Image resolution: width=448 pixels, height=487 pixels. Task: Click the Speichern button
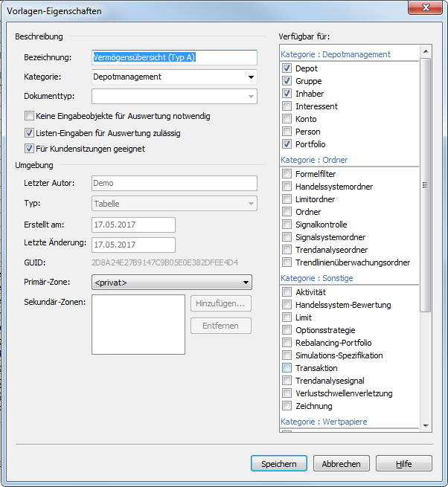[278, 464]
